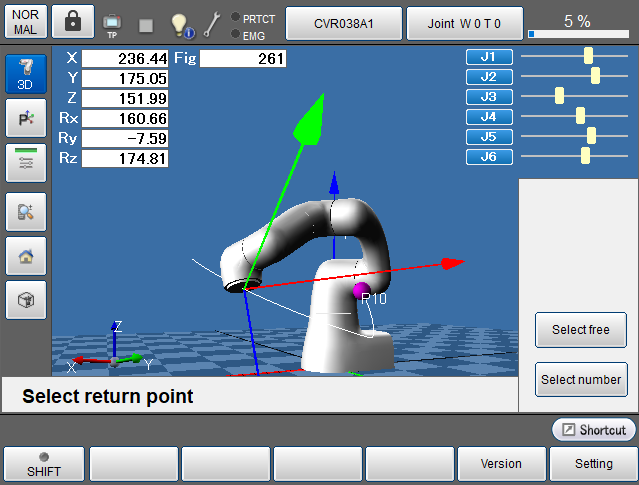Click the wrench maintenance icon

click(x=212, y=24)
